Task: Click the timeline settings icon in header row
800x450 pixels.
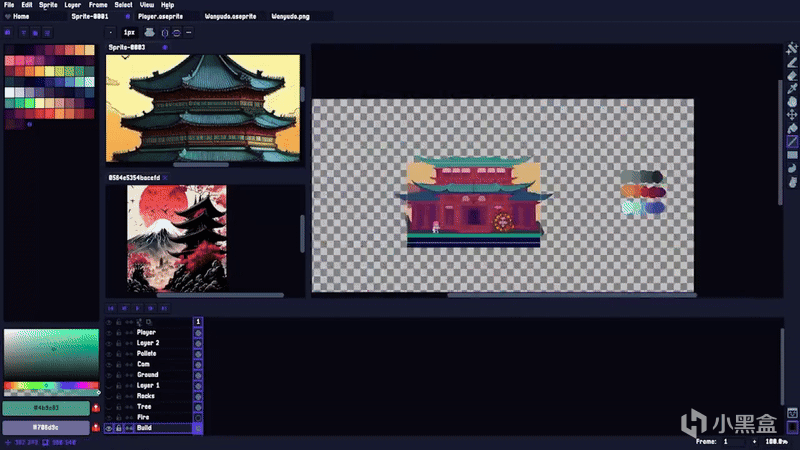Action: [x=139, y=322]
